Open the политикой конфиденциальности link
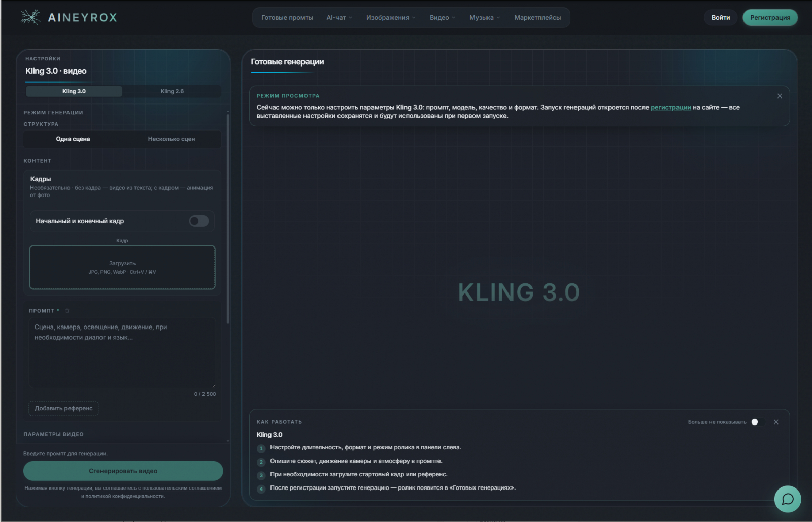The height and width of the screenshot is (522, 812). click(x=124, y=496)
